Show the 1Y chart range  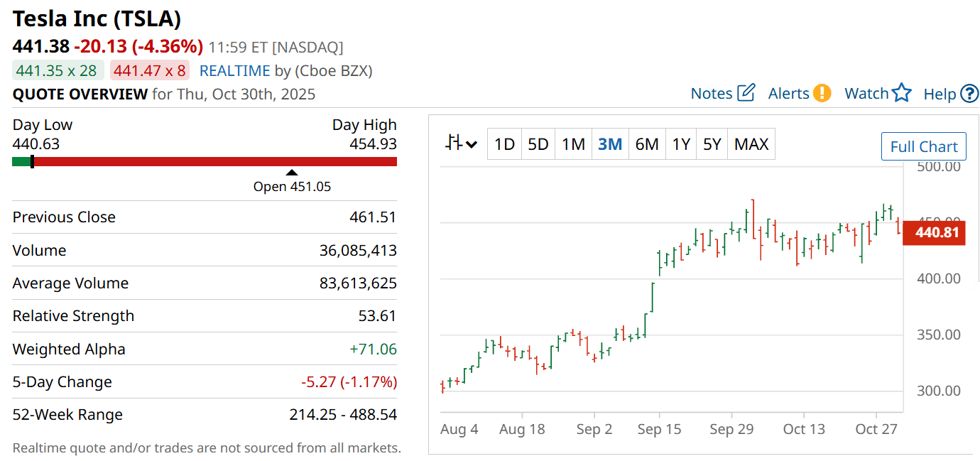pyautogui.click(x=681, y=144)
